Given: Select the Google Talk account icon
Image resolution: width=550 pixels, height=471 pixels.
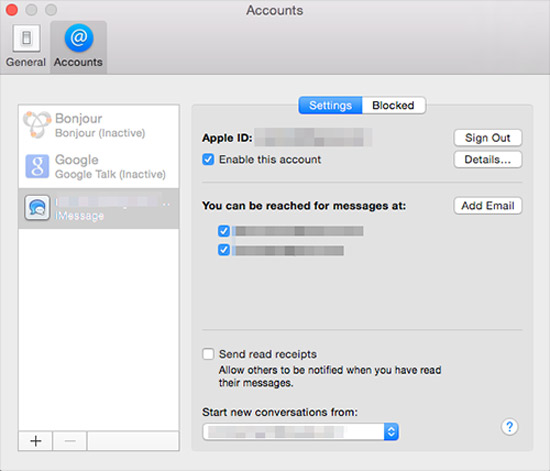Looking at the screenshot, I should coord(37,166).
